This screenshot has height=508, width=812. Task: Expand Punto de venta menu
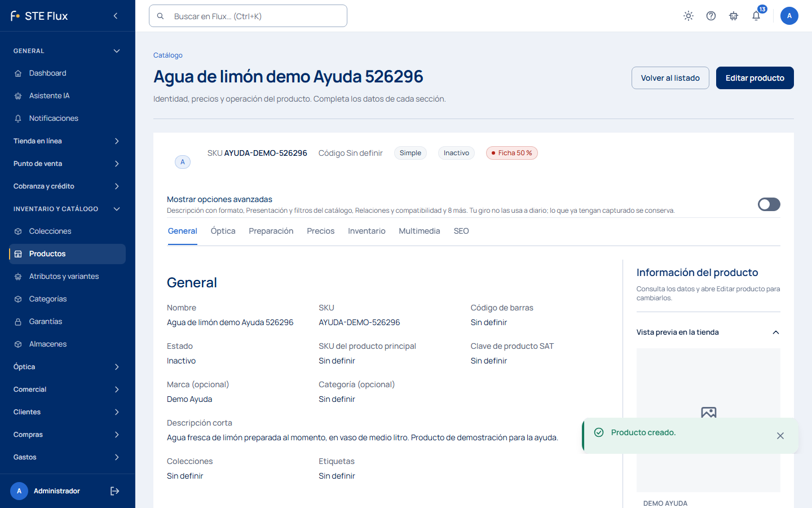(x=68, y=164)
